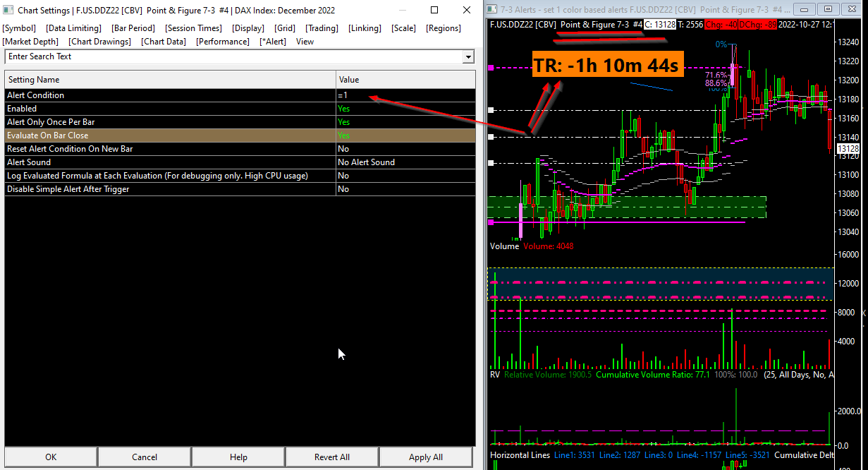
Task: Select the [*Alert] section
Action: (x=273, y=42)
